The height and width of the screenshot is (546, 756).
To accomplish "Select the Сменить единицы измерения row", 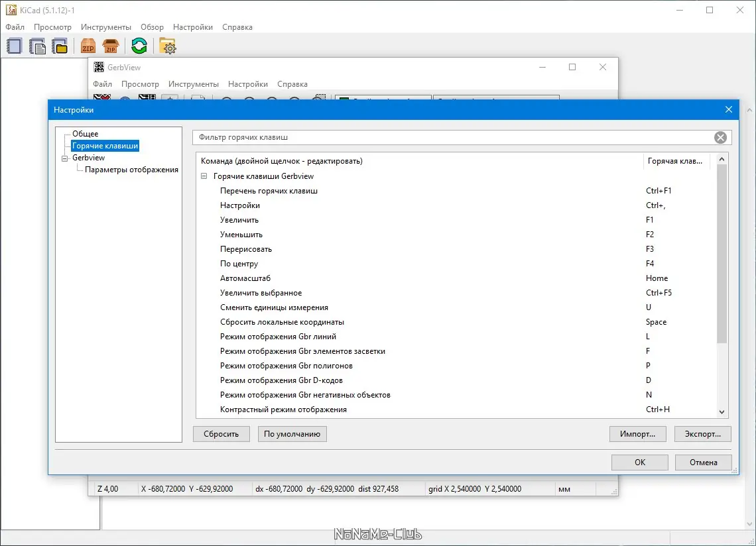I will pos(457,307).
